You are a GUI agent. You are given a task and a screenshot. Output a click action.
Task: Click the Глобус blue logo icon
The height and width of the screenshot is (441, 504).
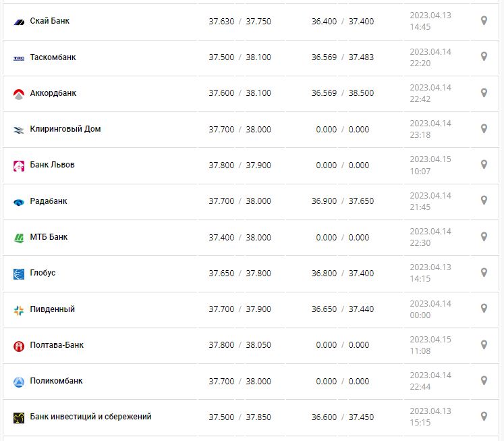[19, 274]
